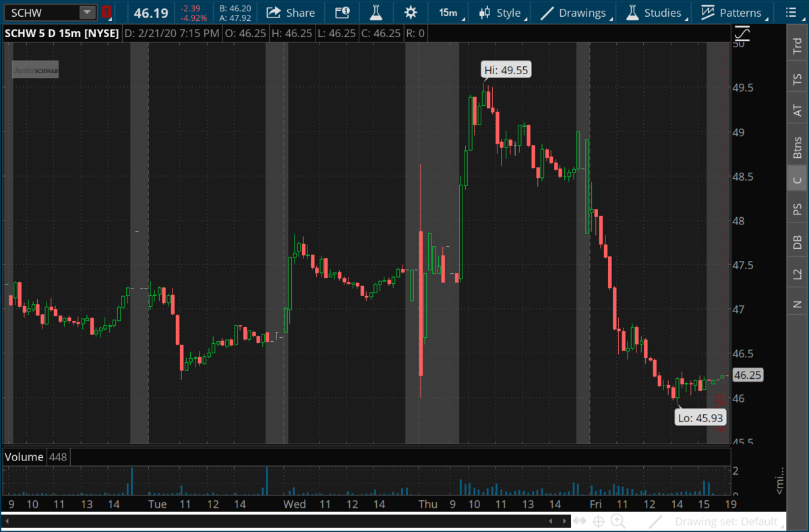Open the Patterns menu
The height and width of the screenshot is (532, 809).
point(733,12)
